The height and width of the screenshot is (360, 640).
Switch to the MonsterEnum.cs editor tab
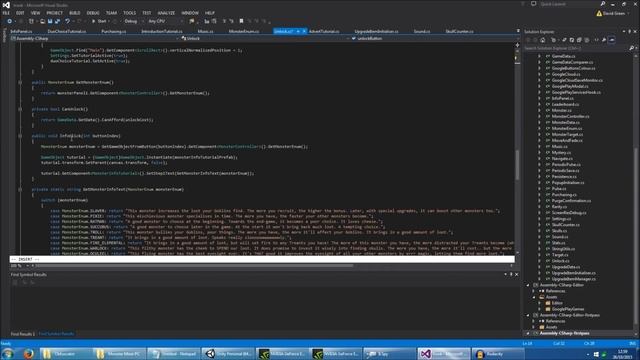point(244,31)
